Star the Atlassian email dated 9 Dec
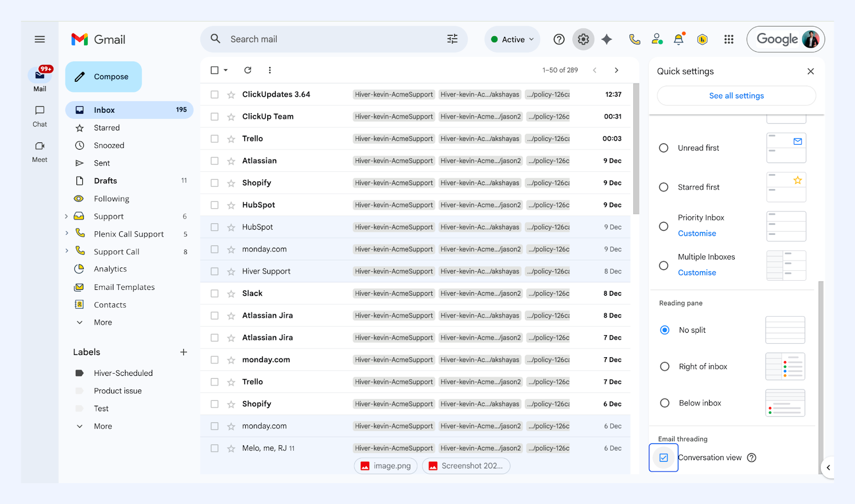 click(x=231, y=161)
